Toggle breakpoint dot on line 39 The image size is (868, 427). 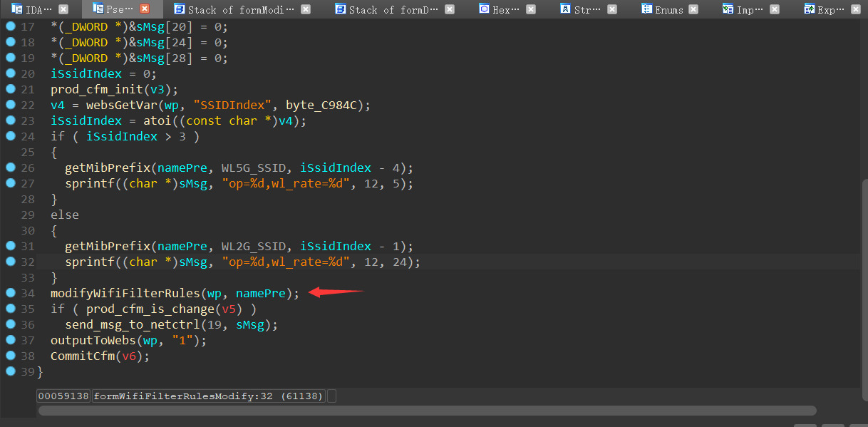pos(10,371)
